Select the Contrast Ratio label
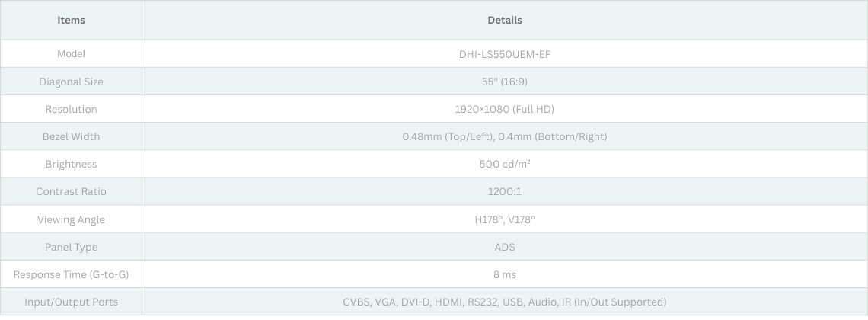Image resolution: width=868 pixels, height=320 pixels. click(x=71, y=191)
